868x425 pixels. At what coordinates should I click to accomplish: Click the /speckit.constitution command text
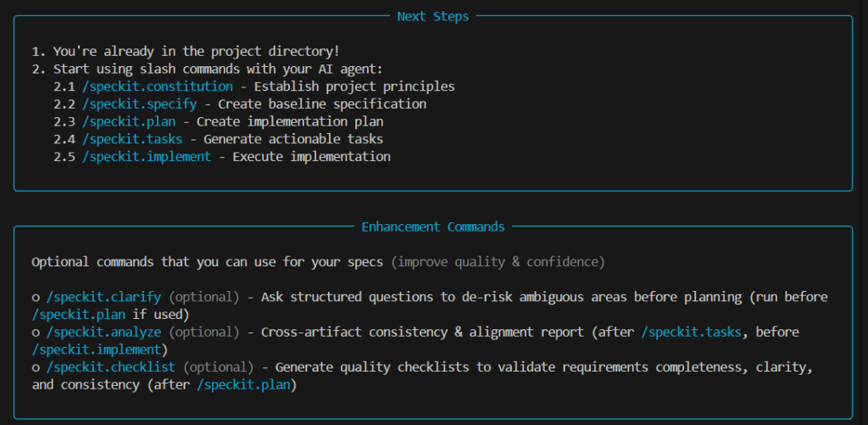[158, 87]
